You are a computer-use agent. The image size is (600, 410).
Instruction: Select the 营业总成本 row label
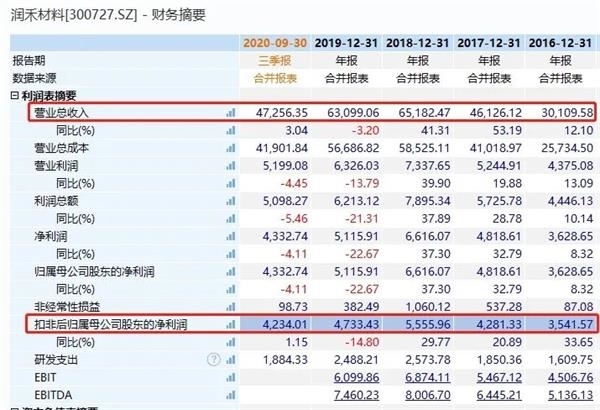point(61,148)
